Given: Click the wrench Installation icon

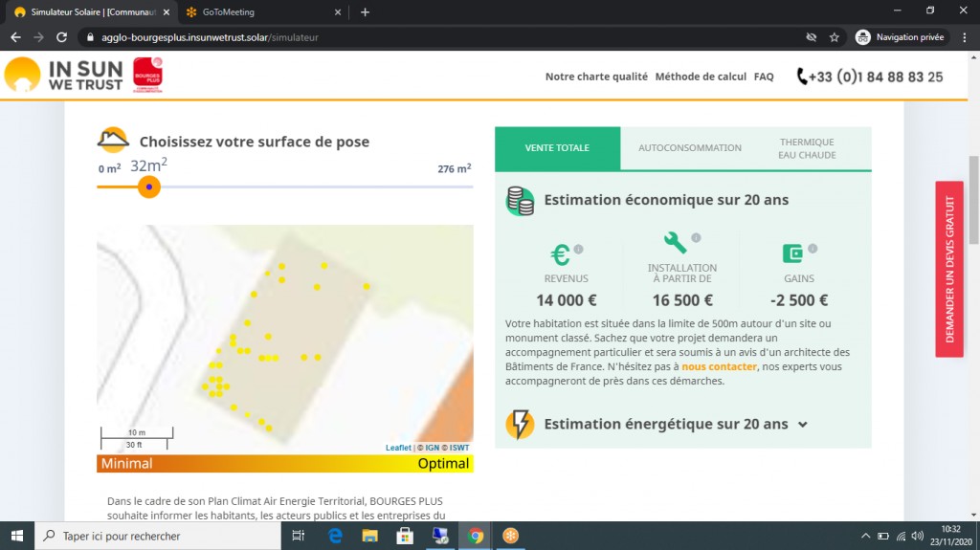Looking at the screenshot, I should 675,242.
